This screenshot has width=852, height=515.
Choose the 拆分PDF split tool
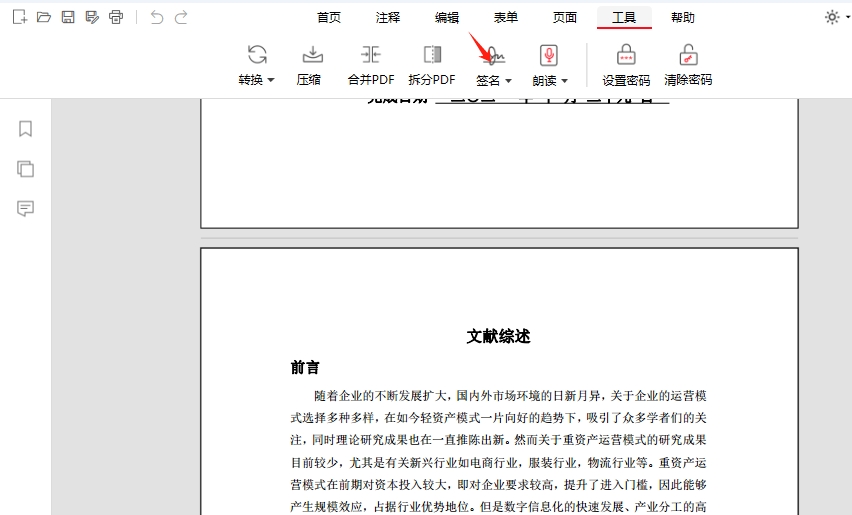point(432,65)
